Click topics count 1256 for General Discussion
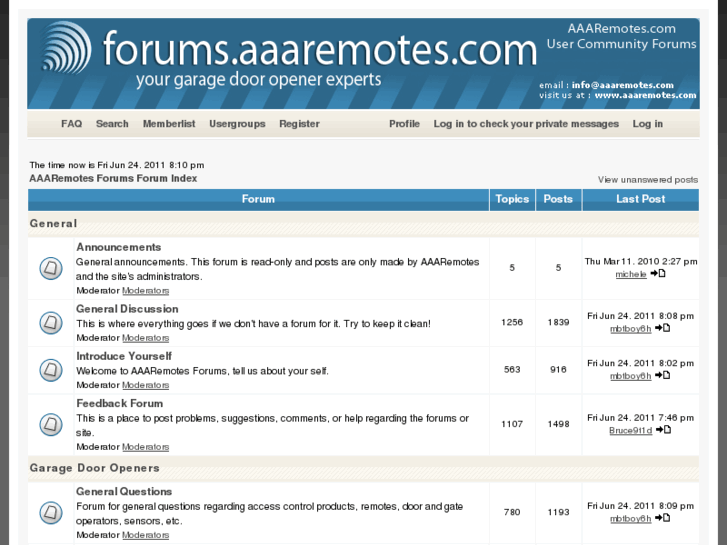The width and height of the screenshot is (727, 545). pyautogui.click(x=512, y=322)
